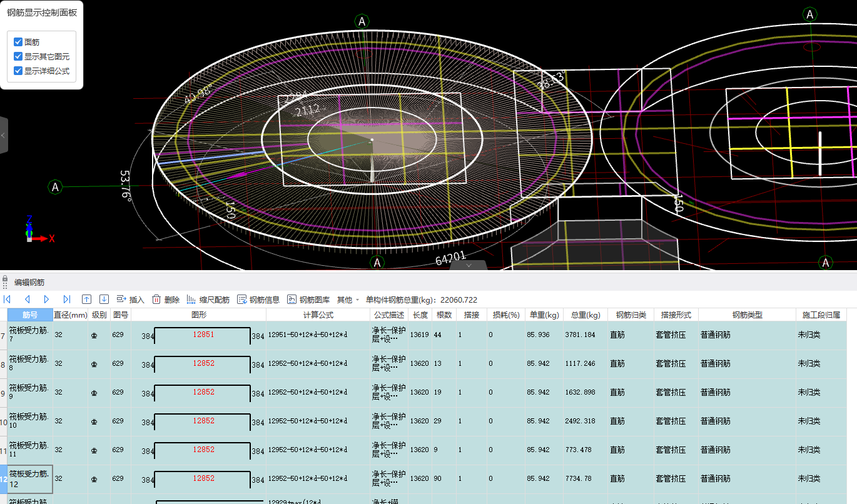857x504 pixels.
Task: Move selected rebar row down
Action: pos(104,300)
